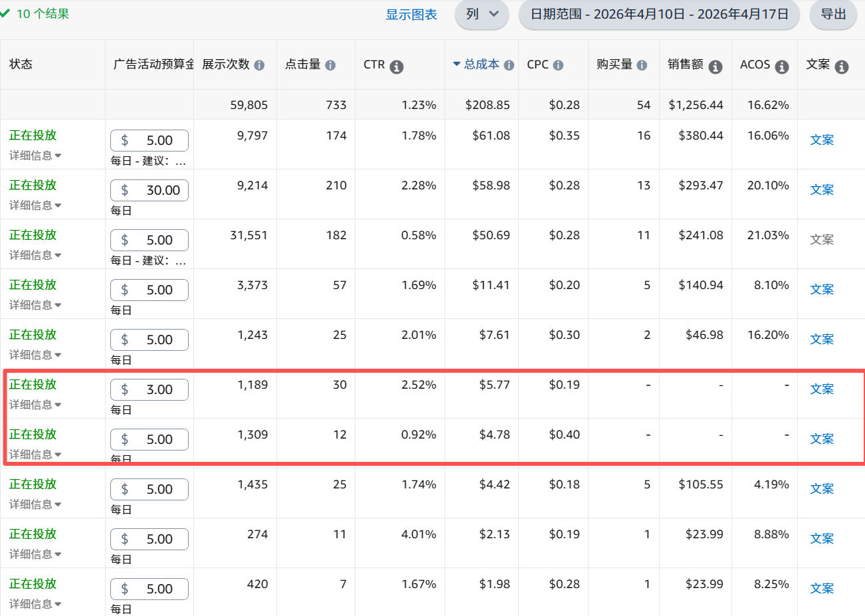Click the info icon beside ACOS header
This screenshot has width=865, height=616.
tap(782, 66)
